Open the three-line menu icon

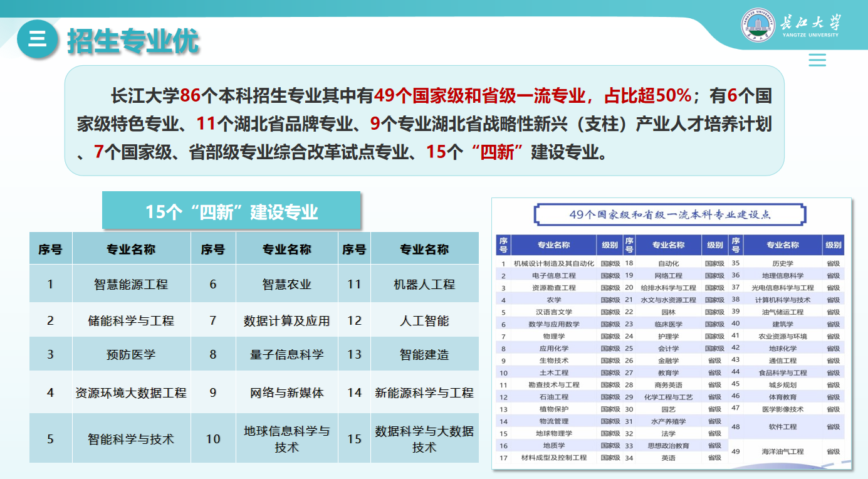coord(817,60)
